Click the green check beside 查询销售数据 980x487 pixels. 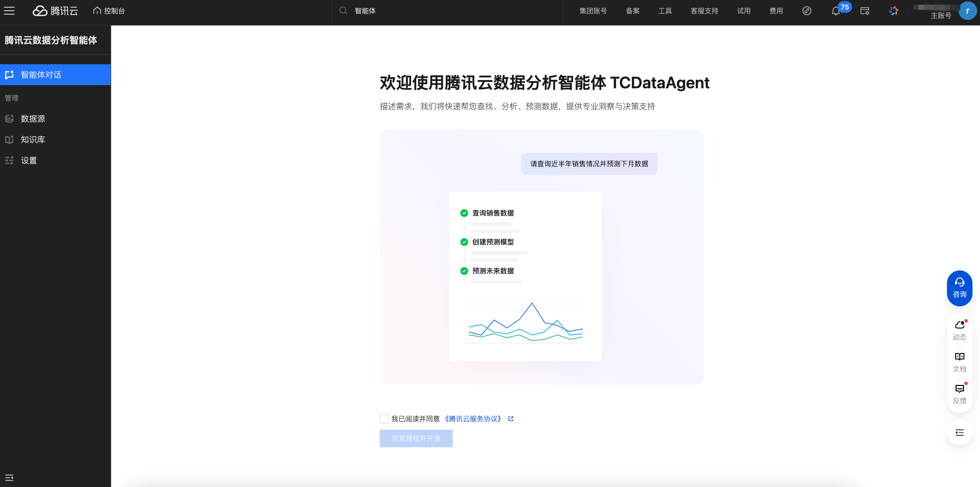point(464,213)
